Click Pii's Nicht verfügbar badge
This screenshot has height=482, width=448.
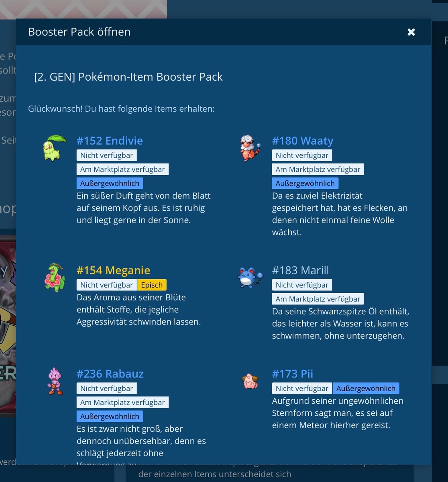(302, 389)
